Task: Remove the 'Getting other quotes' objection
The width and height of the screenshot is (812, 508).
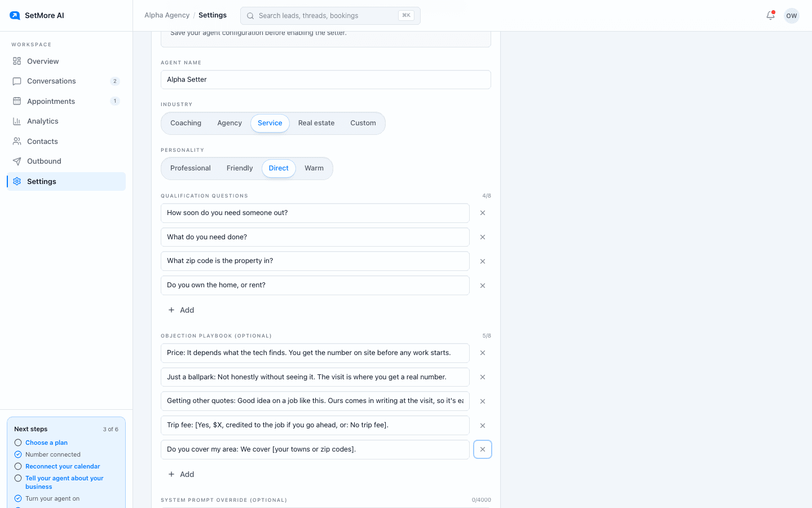Action: point(483,401)
